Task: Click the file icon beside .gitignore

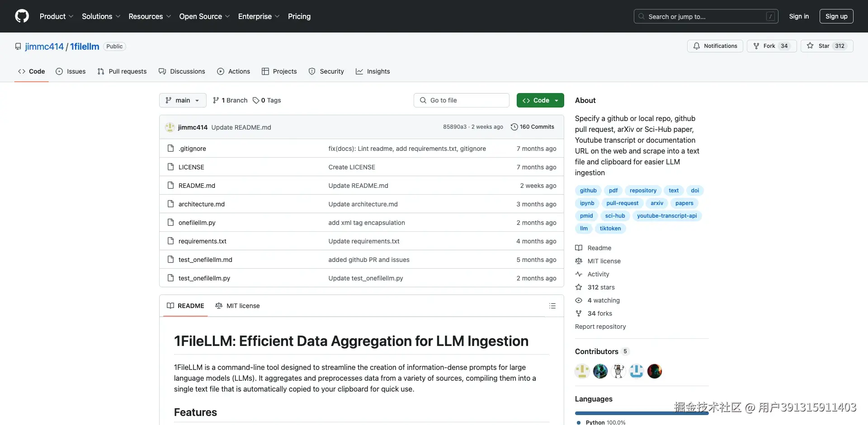Action: click(170, 148)
